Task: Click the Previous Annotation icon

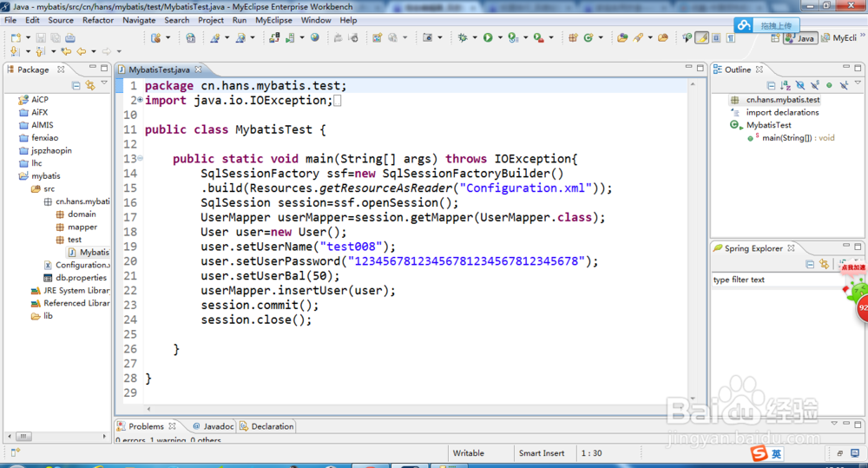Action: pyautogui.click(x=40, y=51)
